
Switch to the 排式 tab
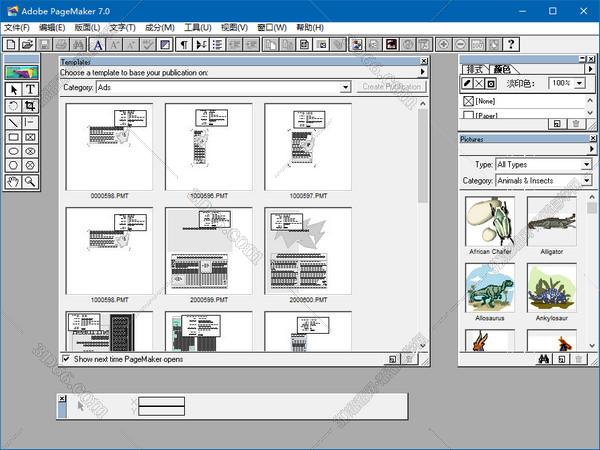tap(477, 68)
